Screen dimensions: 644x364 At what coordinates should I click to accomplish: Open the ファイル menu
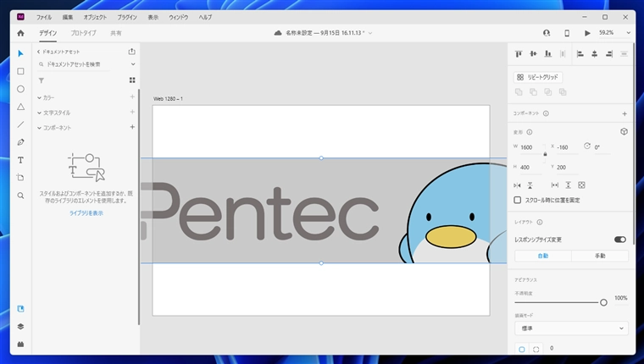tap(44, 17)
